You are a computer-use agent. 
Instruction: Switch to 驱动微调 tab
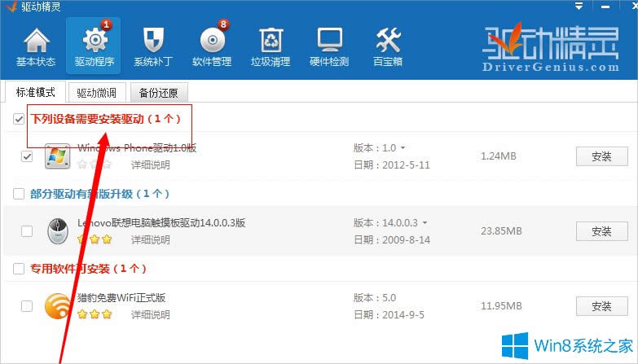(x=97, y=93)
